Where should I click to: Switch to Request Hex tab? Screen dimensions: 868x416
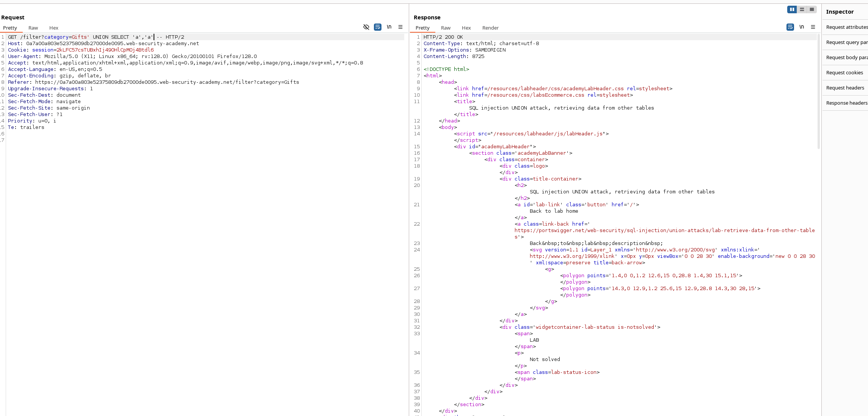[x=54, y=28]
